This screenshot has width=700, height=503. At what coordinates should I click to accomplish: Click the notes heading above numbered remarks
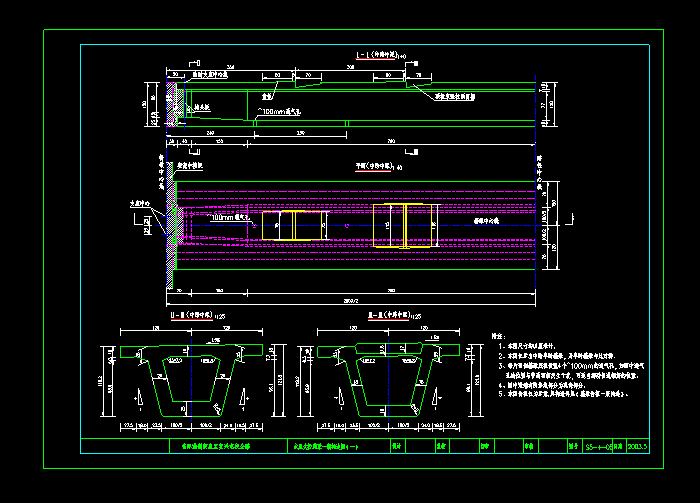click(497, 335)
